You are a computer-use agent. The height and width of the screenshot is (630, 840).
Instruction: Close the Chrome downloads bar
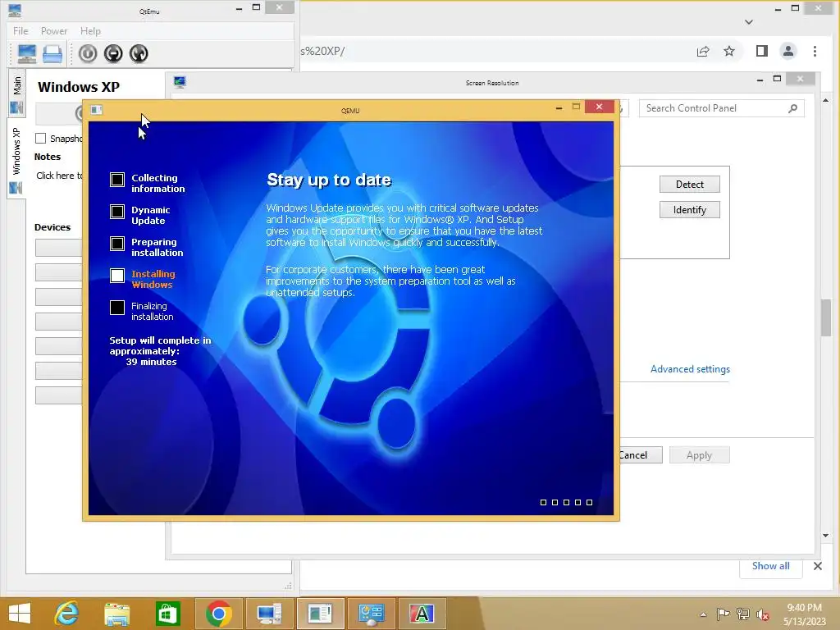pos(818,566)
